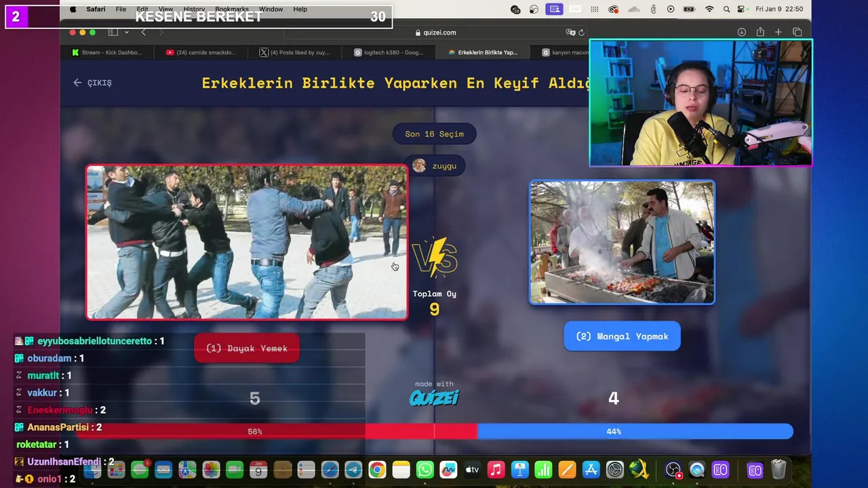
Task: Click the red 56% vote bar
Action: click(x=277, y=431)
